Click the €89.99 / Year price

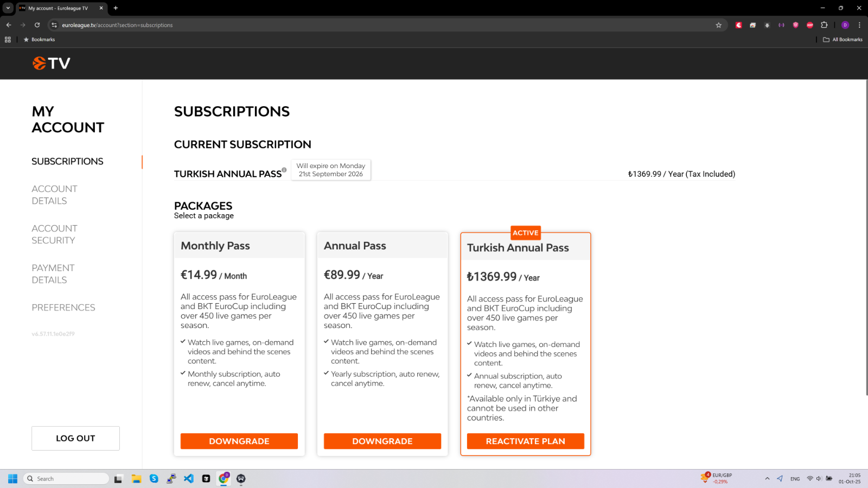(353, 275)
